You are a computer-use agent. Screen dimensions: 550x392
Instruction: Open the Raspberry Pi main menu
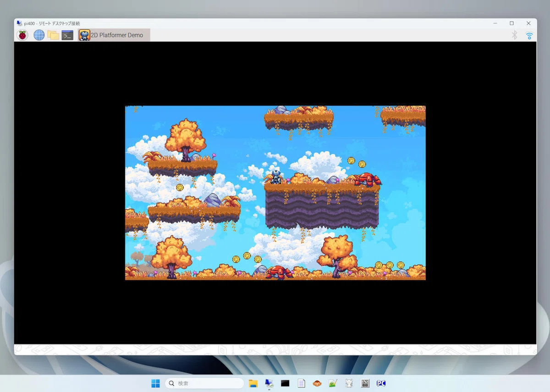[22, 35]
